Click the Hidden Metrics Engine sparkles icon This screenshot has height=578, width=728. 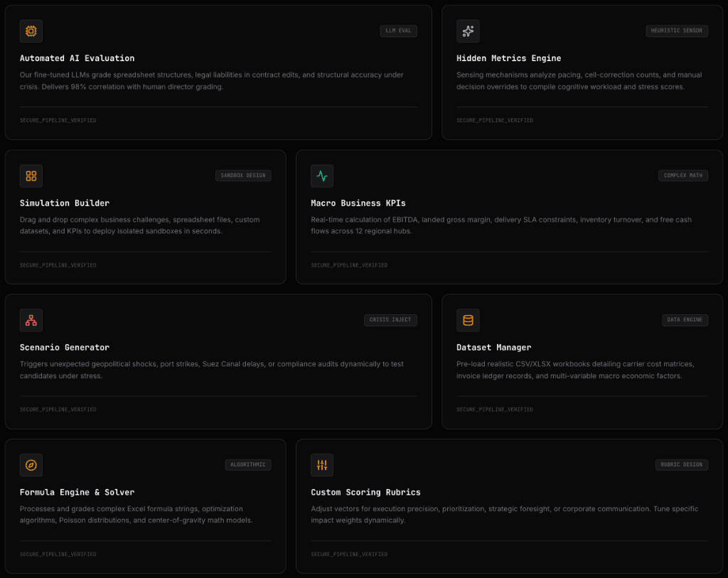[x=468, y=31]
